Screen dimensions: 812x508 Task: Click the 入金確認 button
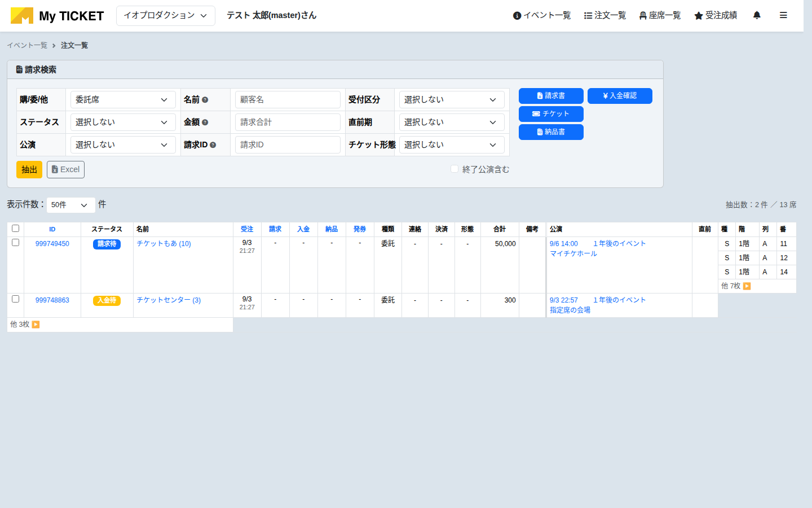(x=620, y=96)
